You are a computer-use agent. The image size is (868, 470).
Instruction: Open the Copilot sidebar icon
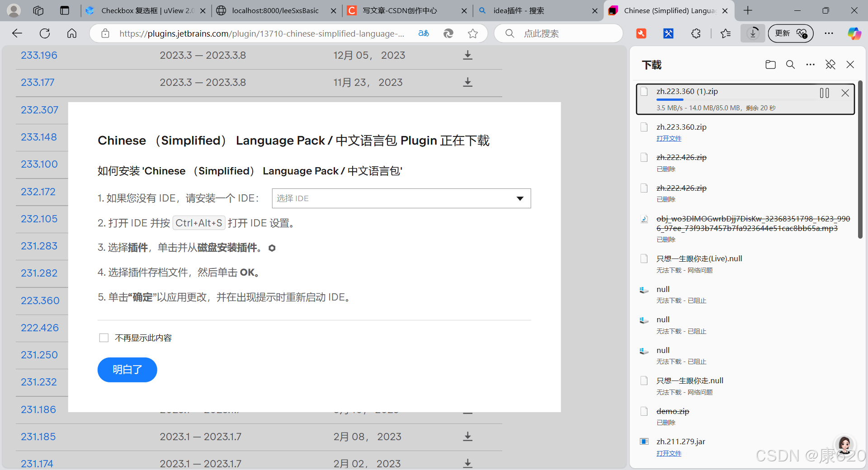[x=854, y=33]
